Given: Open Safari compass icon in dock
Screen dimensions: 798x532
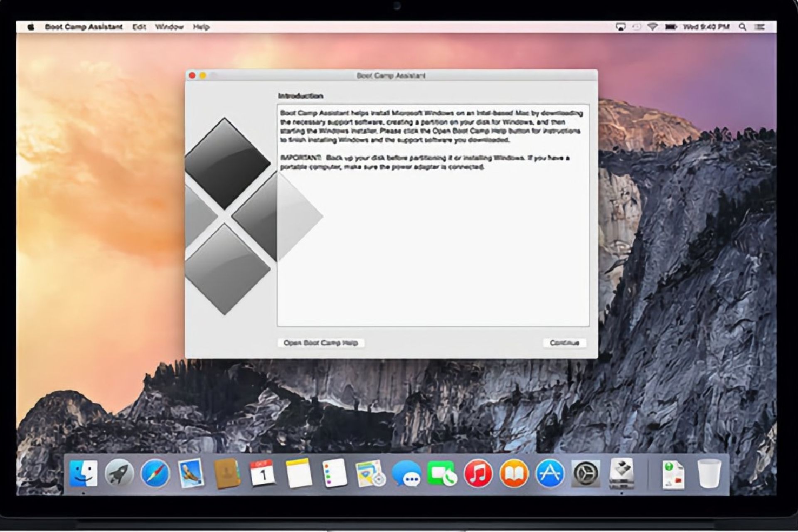Looking at the screenshot, I should (x=155, y=474).
